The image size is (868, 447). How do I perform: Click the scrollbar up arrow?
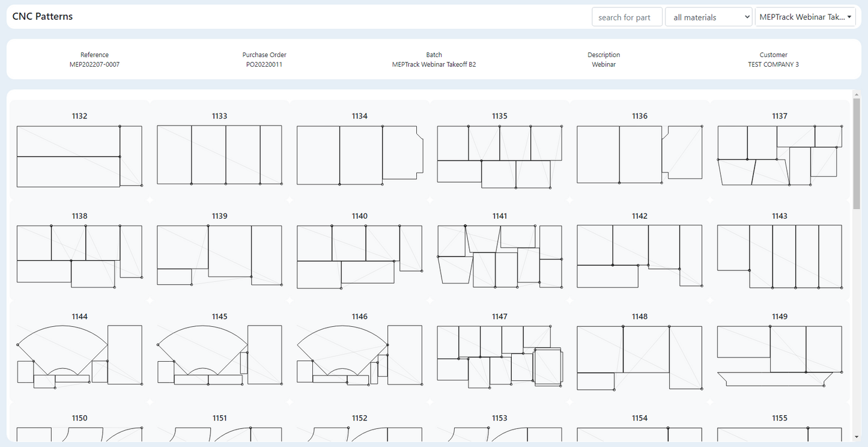[x=857, y=94]
